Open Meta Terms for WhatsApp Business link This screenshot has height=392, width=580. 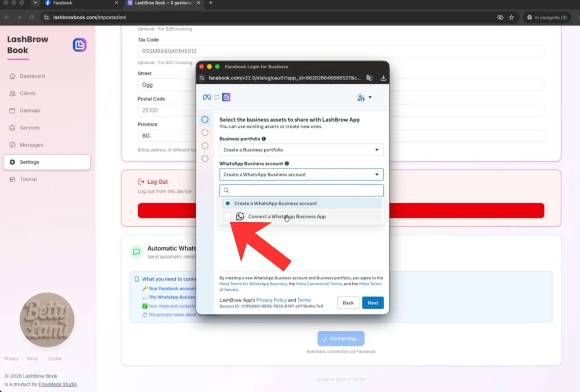(x=253, y=284)
